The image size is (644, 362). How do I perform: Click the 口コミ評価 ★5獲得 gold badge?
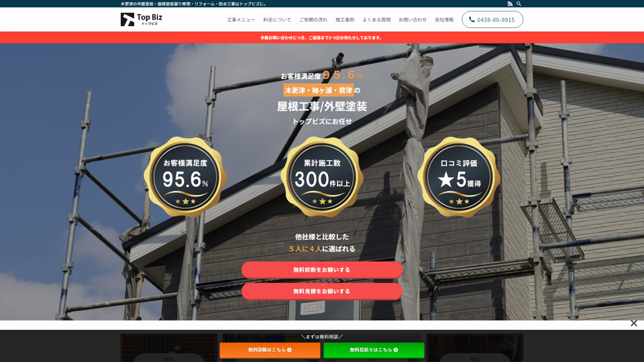459,177
